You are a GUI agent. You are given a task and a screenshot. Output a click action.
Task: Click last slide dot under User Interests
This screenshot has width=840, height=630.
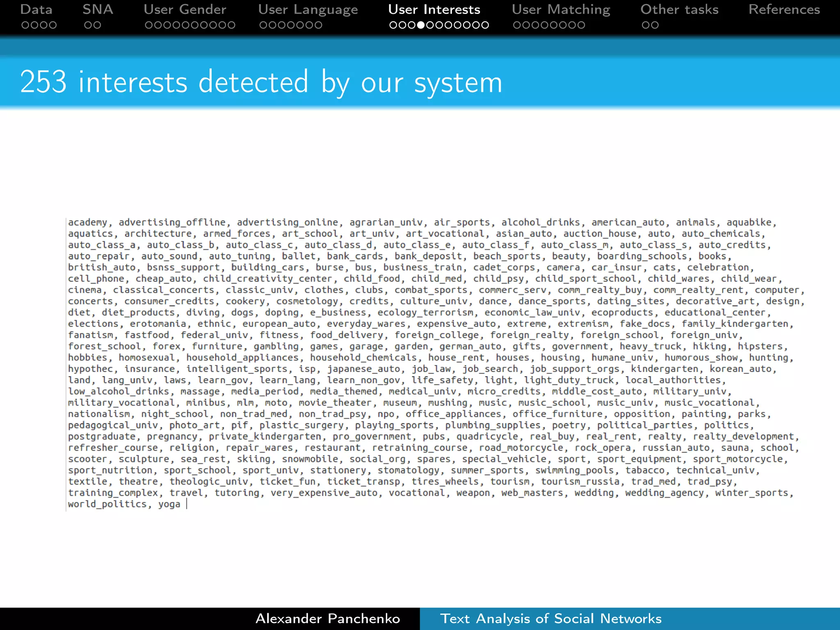click(485, 25)
